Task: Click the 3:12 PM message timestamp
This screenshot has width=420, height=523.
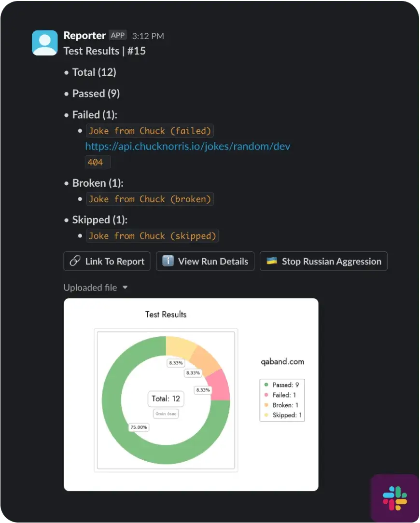Action: (148, 36)
